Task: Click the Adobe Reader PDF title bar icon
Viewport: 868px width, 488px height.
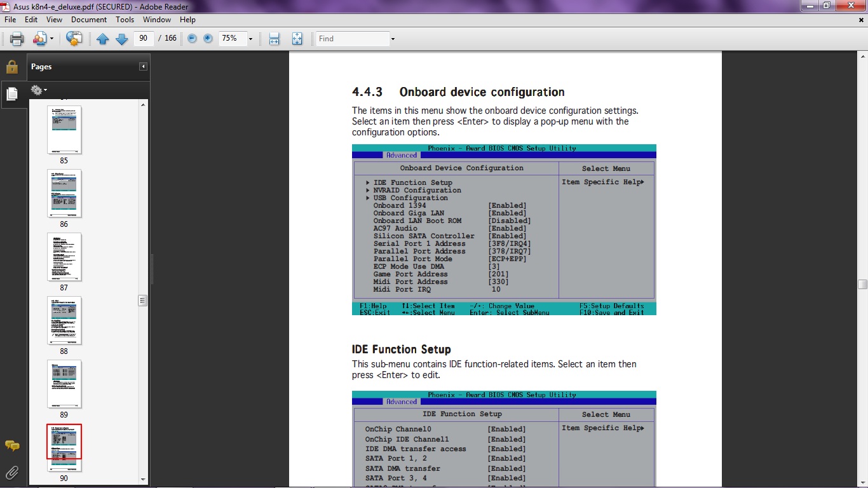Action: click(6, 6)
